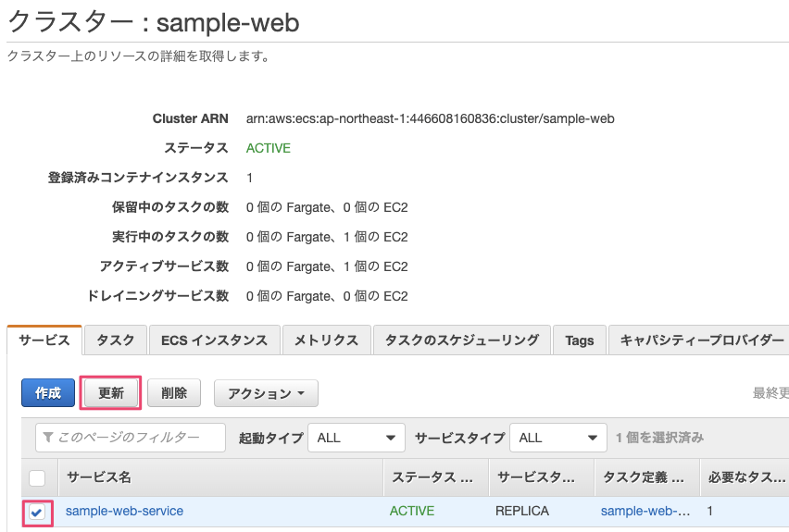This screenshot has height=532, width=789.
Task: Focus the このページのフィルター input field
Action: coord(139,438)
